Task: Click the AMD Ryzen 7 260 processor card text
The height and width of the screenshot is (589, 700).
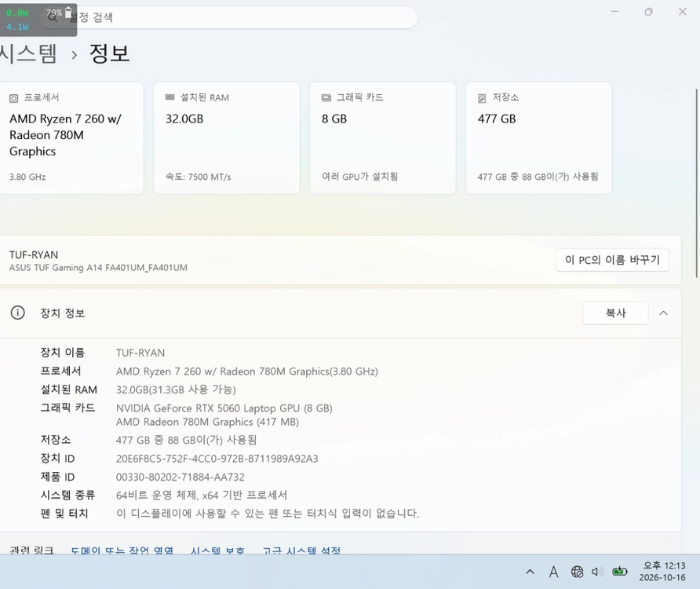Action: point(65,135)
